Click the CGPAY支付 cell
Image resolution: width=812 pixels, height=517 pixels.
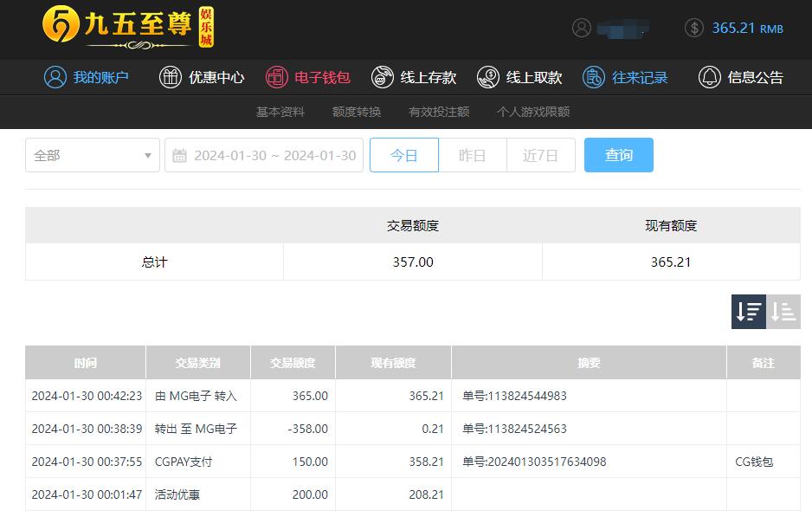(x=184, y=462)
